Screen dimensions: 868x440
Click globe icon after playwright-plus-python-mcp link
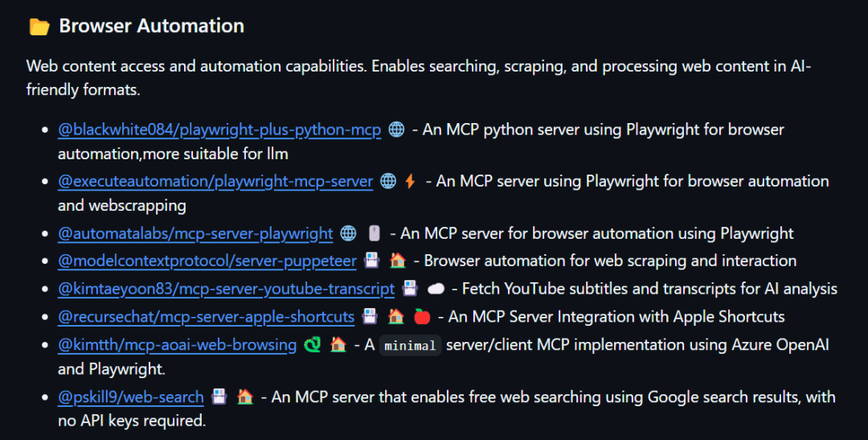pyautogui.click(x=396, y=130)
